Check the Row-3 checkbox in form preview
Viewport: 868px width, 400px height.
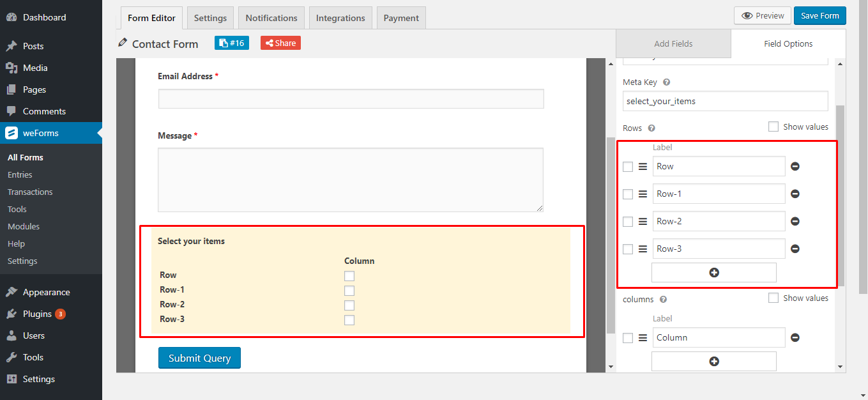(x=349, y=319)
